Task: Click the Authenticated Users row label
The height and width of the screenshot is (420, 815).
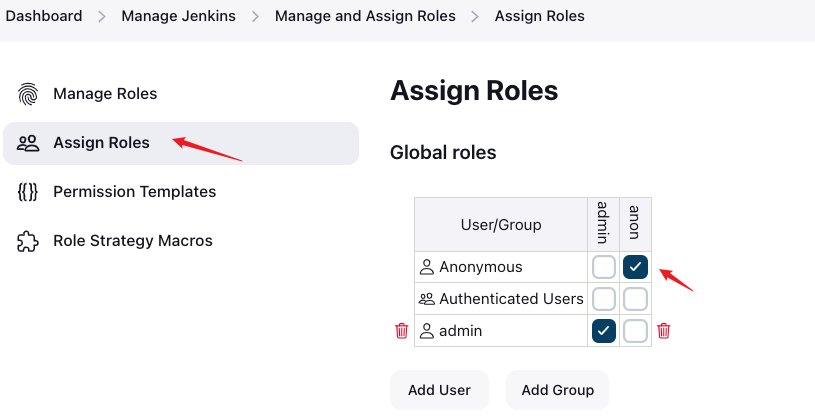Action: [511, 299]
